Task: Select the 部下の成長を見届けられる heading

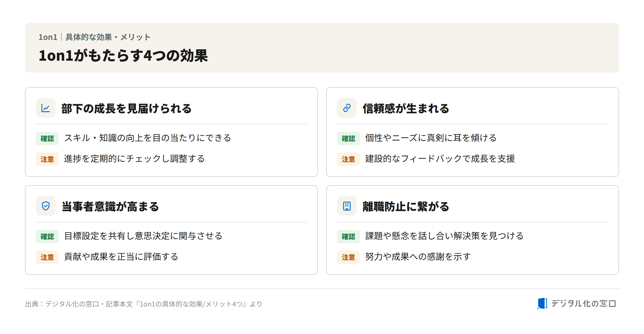Action: pyautogui.click(x=126, y=108)
